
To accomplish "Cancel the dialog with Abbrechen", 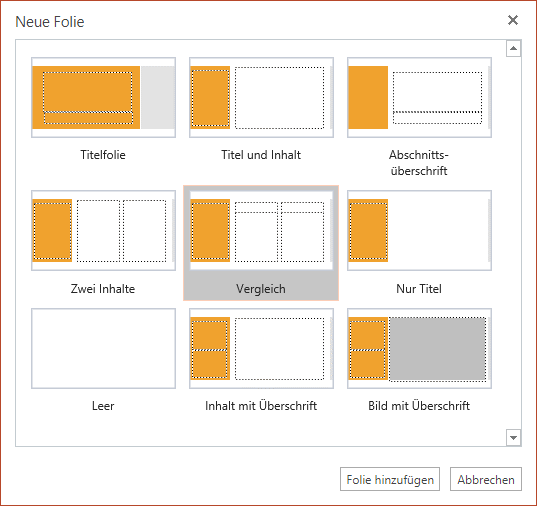I will point(486,479).
